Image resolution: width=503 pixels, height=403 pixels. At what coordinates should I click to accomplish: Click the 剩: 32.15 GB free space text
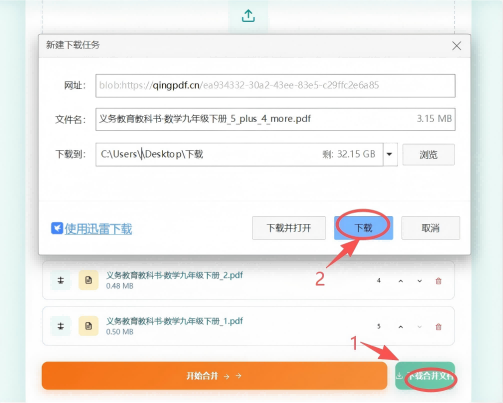pos(349,154)
